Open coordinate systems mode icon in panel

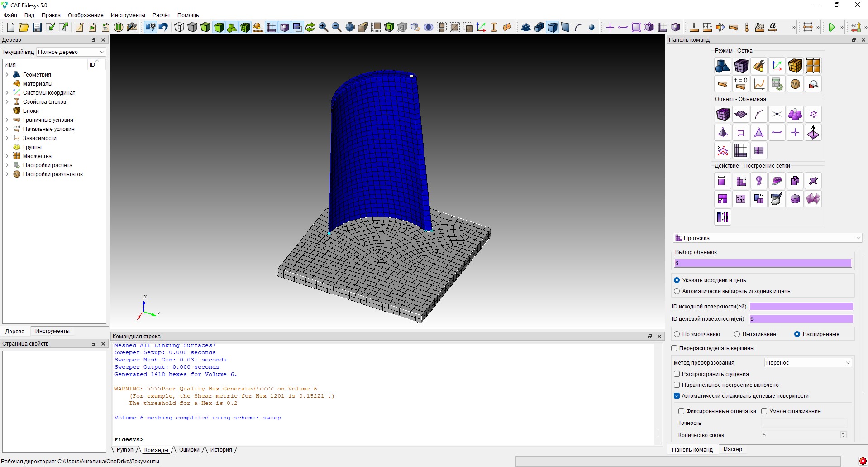pos(777,66)
